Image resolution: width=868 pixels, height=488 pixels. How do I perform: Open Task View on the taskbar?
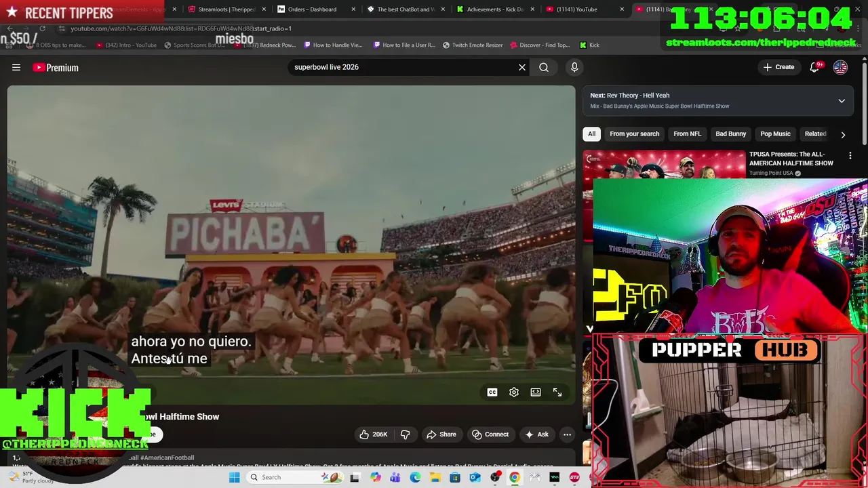pos(355,477)
